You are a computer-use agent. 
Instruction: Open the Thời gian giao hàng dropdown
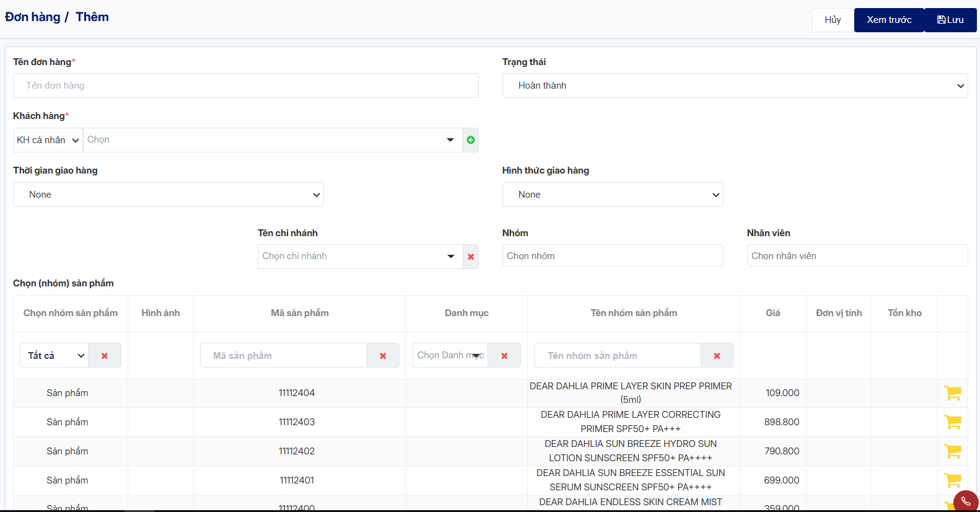(x=168, y=195)
